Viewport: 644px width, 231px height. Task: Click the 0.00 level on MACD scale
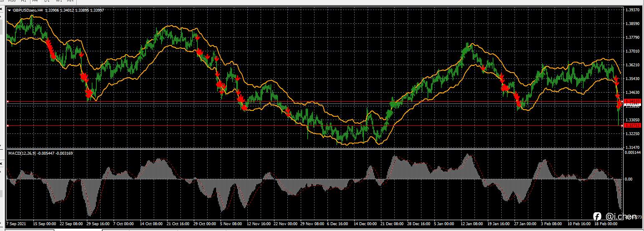[x=629, y=179]
